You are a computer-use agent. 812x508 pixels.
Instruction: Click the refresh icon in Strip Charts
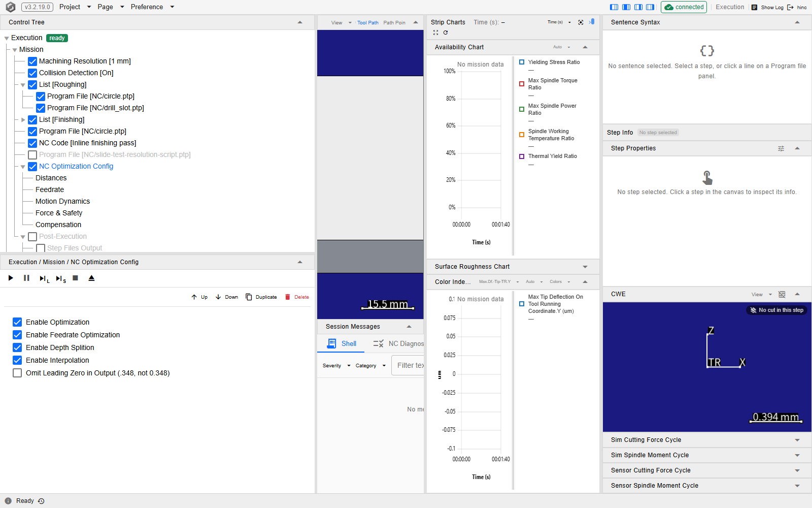[x=446, y=33]
